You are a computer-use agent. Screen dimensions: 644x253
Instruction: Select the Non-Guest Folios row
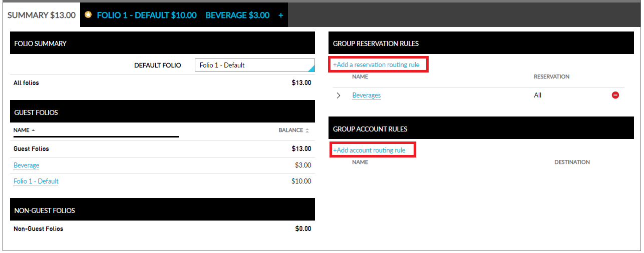38,228
